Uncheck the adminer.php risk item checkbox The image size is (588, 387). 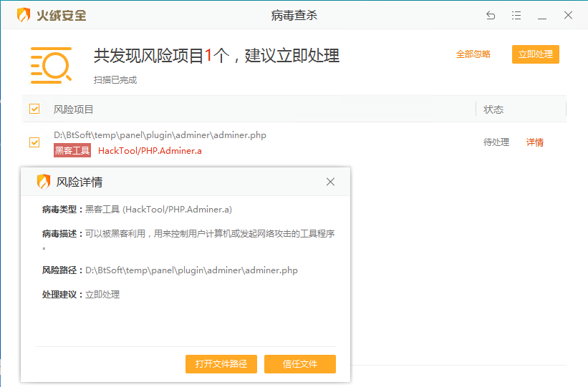click(34, 142)
